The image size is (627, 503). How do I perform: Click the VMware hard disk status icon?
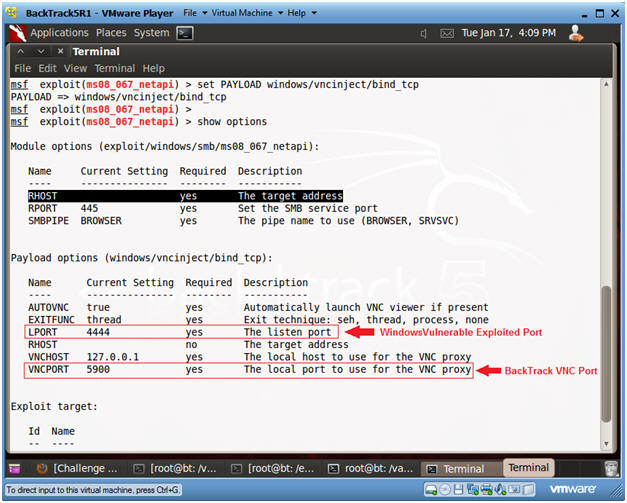(431, 489)
